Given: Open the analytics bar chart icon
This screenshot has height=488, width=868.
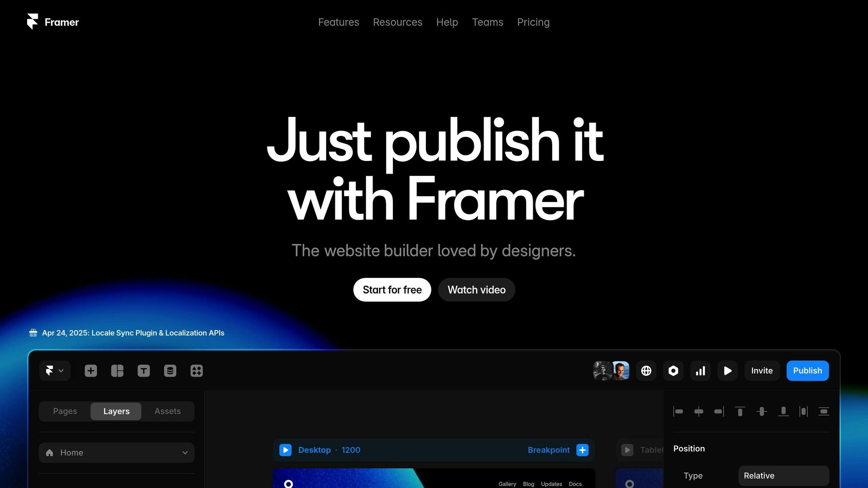Looking at the screenshot, I should tap(701, 371).
